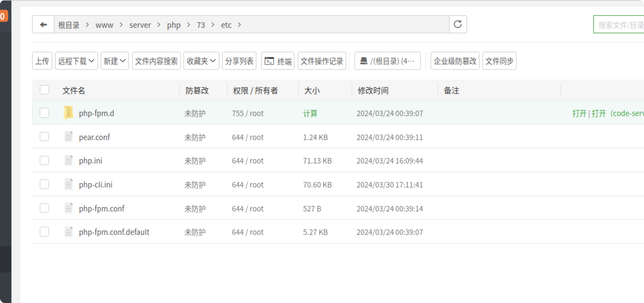
Task: Click the 文件操作记录 button
Action: pyautogui.click(x=322, y=61)
